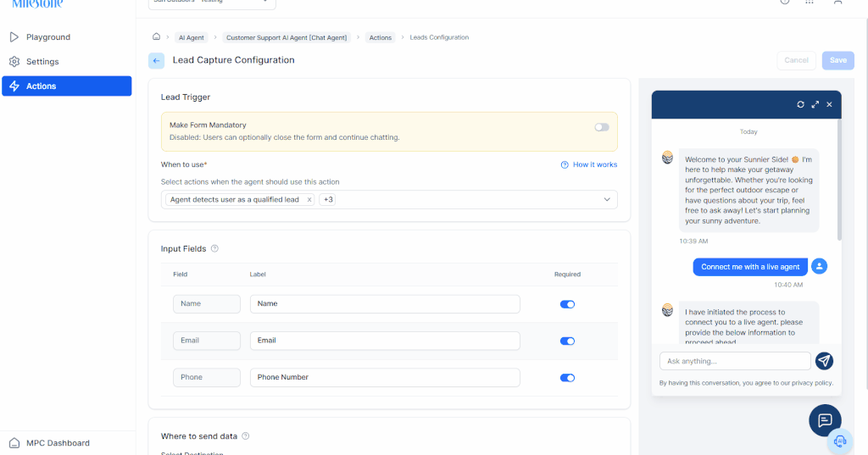Open the top bar apps grid icon
This screenshot has width=868, height=455.
pyautogui.click(x=810, y=2)
